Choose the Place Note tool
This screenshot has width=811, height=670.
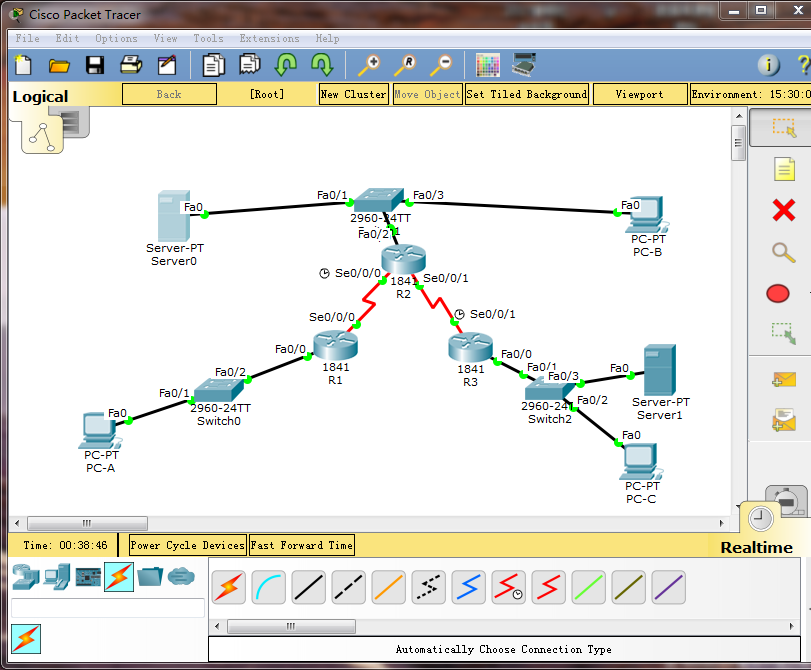tap(784, 169)
